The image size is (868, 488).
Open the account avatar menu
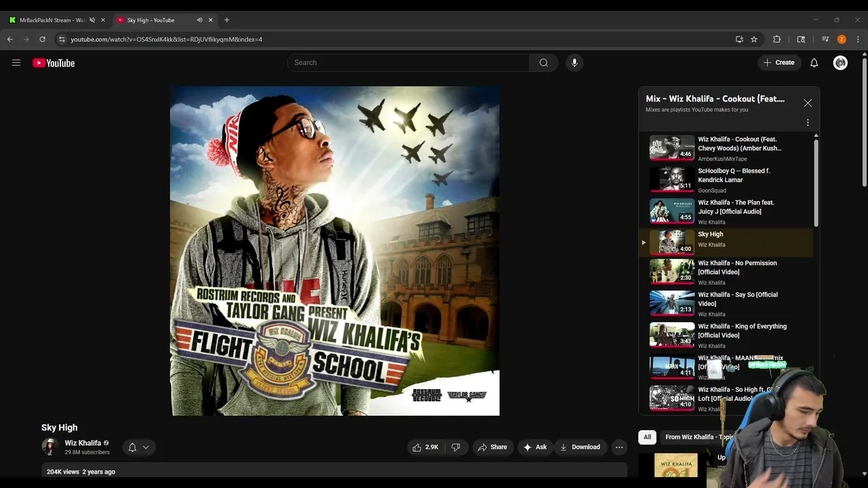click(x=840, y=63)
